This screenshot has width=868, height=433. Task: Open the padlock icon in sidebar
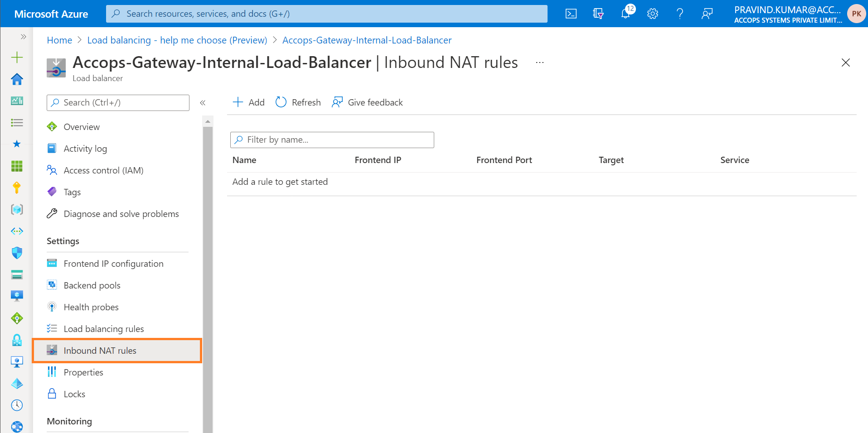(x=17, y=340)
